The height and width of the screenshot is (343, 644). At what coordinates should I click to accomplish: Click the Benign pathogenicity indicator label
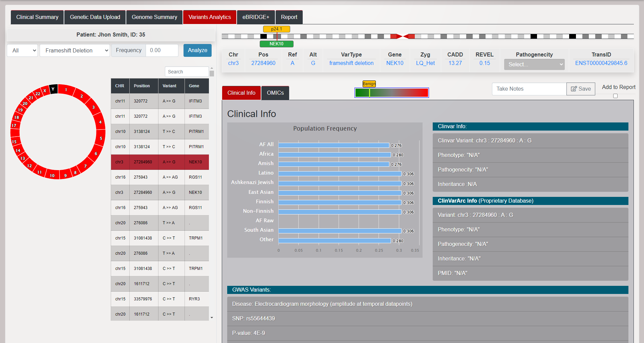point(369,84)
